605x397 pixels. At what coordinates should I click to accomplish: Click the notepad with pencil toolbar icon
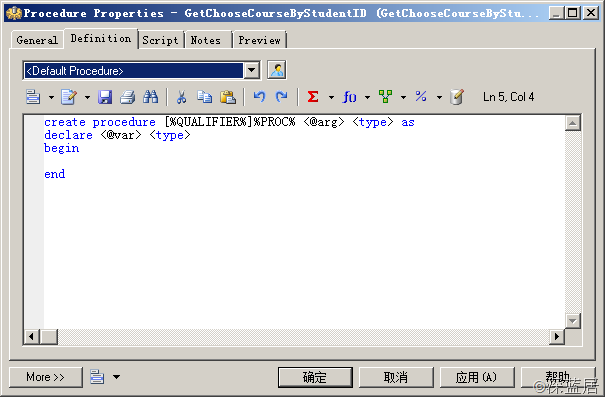click(x=456, y=97)
